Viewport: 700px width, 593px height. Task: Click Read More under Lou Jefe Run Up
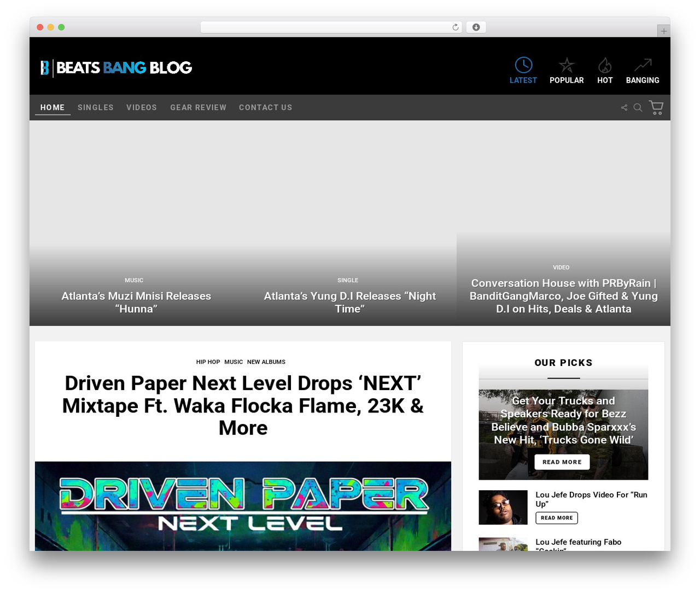[x=557, y=518]
